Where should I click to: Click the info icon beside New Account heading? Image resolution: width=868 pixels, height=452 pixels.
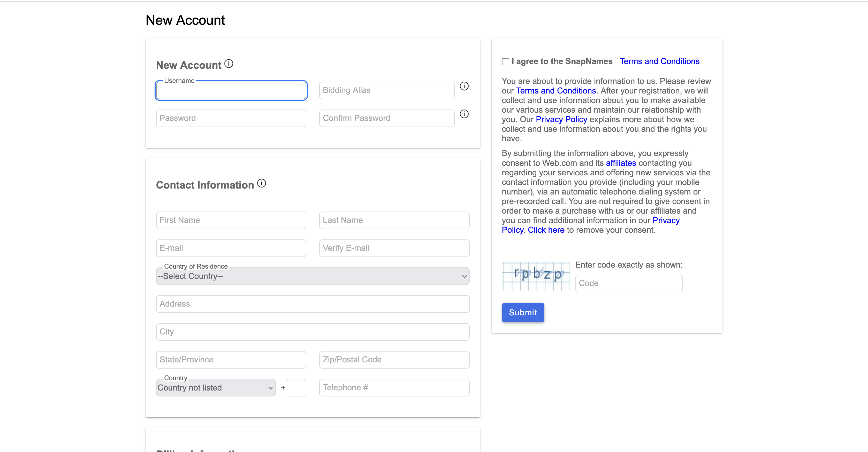[x=229, y=64]
